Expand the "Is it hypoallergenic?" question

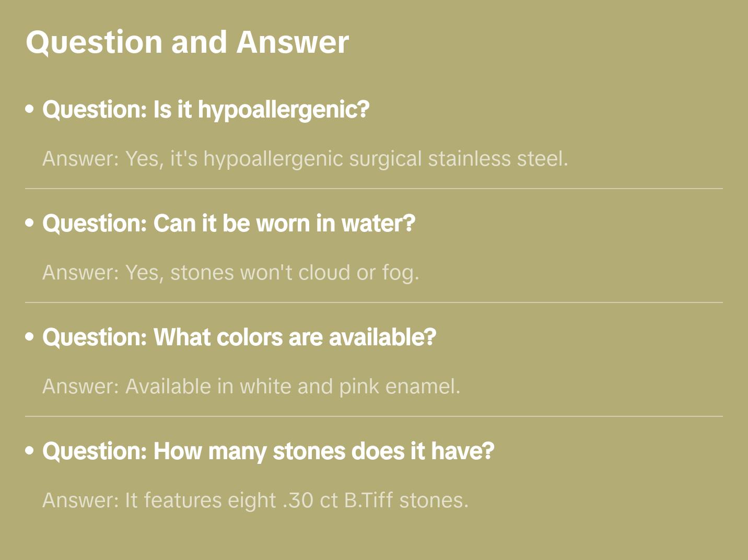[x=206, y=110]
